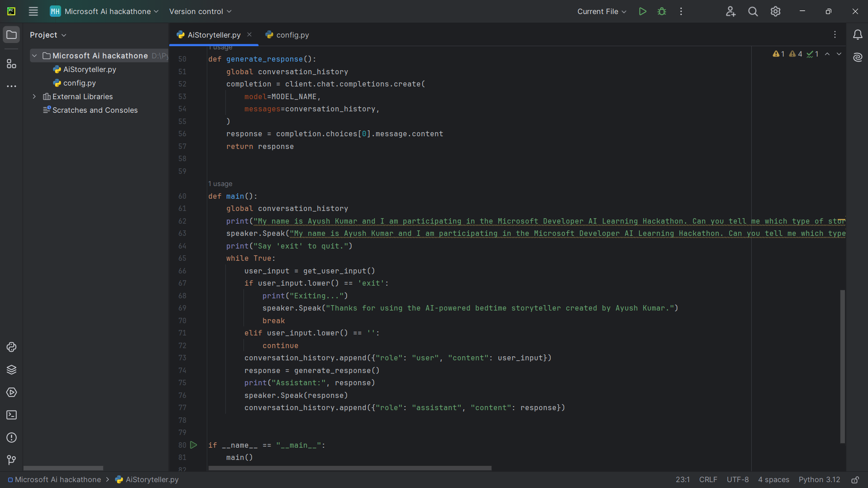Collapse the Microsoft Ai hackathone project folder

[34, 56]
